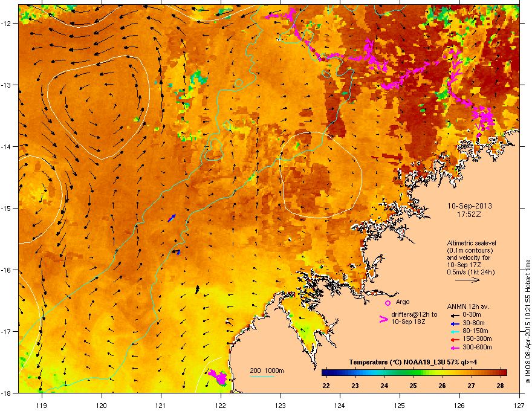Click the 150-300m depth label
Screen dimensions: 532x411
coord(477,338)
